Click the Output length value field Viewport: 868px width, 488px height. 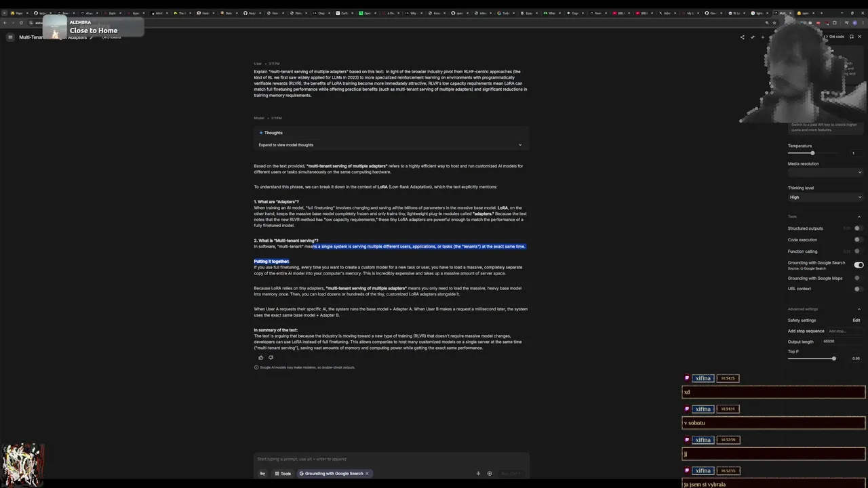coord(841,342)
